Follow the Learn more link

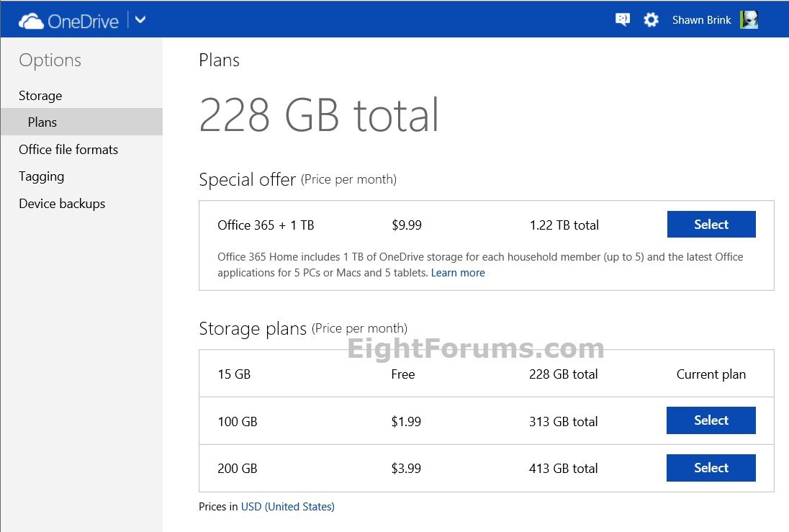tap(458, 273)
